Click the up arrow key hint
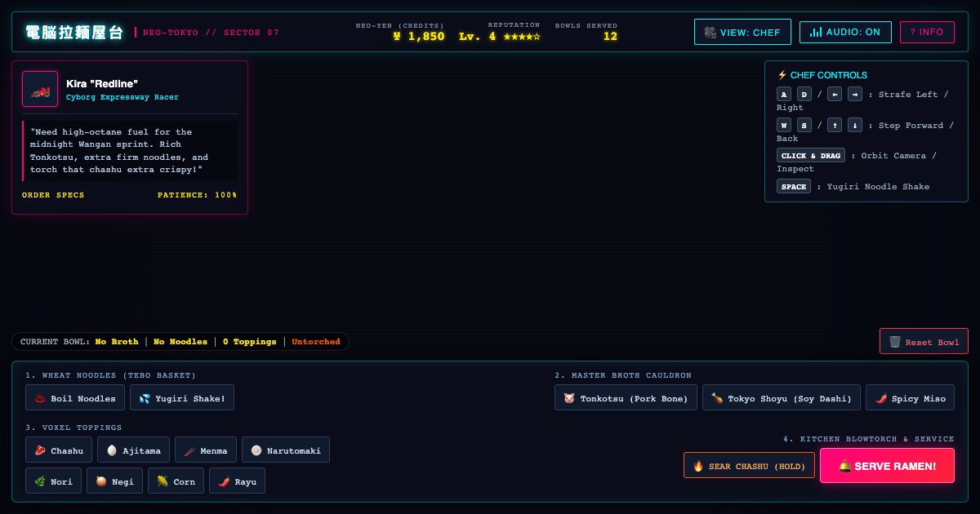The image size is (980, 514). click(x=835, y=125)
